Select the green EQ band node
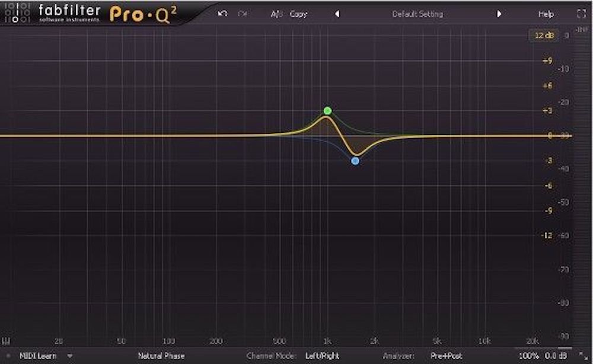The height and width of the screenshot is (364, 593). pos(327,111)
